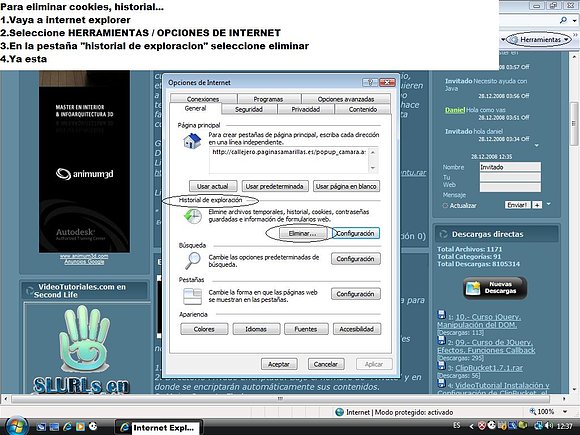The height and width of the screenshot is (435, 580).
Task: Click the Mensaje input field
Action: (x=510, y=188)
